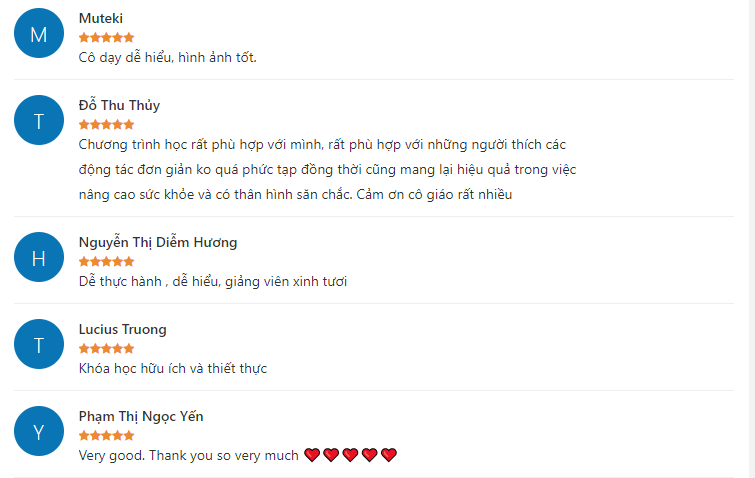Open the Phạm Thị Ngọc Yến reviewer name

[x=141, y=416]
